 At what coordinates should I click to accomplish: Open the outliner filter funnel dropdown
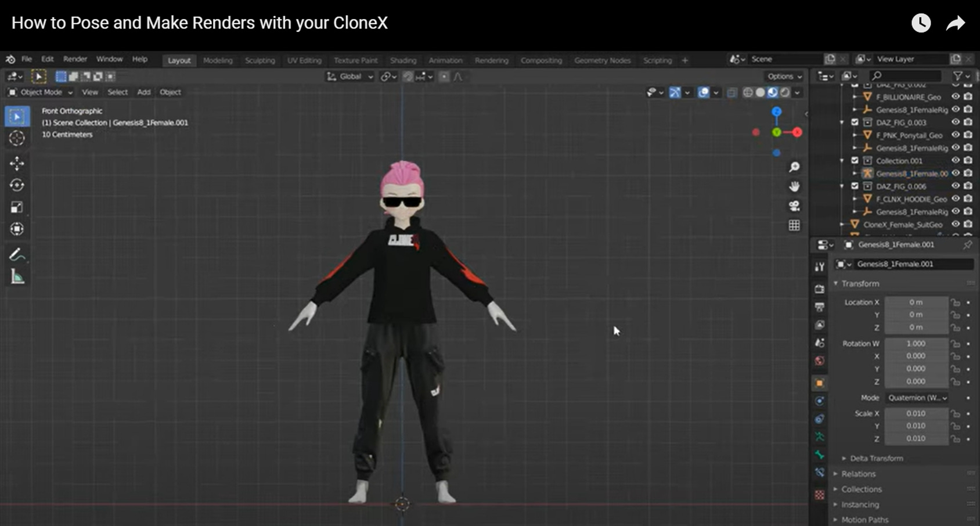click(961, 76)
